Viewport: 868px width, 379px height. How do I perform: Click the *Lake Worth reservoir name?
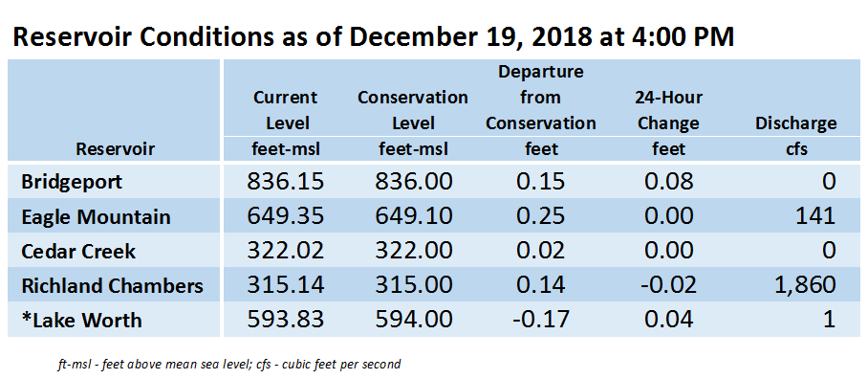(x=81, y=321)
